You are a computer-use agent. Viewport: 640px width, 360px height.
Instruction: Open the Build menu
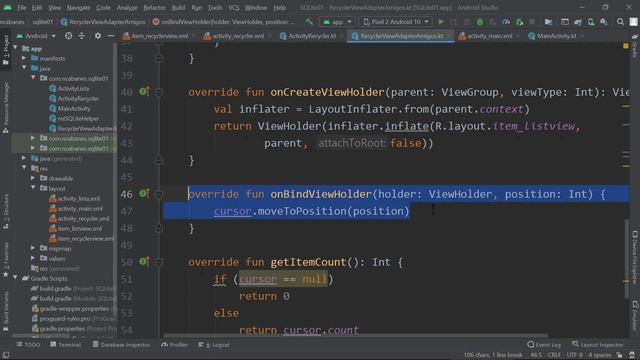point(178,8)
